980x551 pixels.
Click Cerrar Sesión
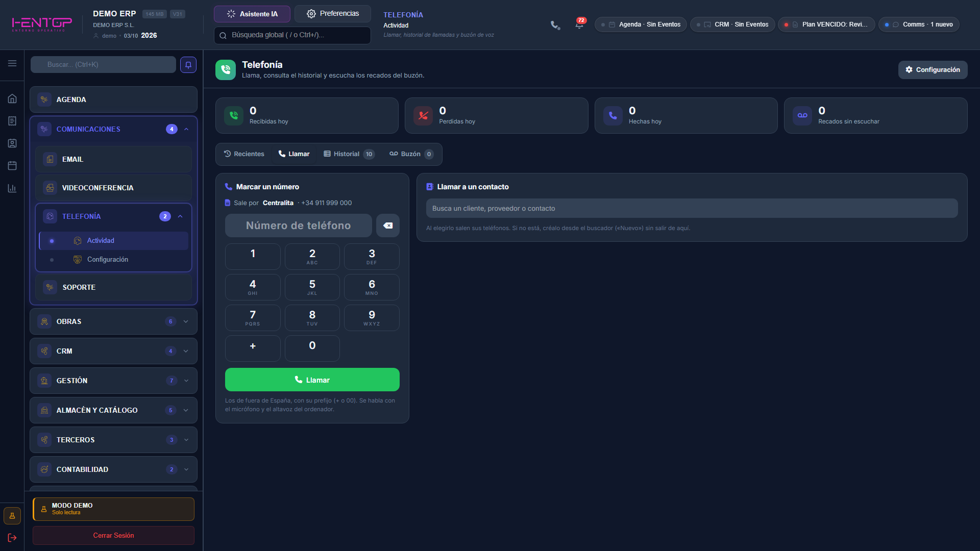(x=113, y=535)
